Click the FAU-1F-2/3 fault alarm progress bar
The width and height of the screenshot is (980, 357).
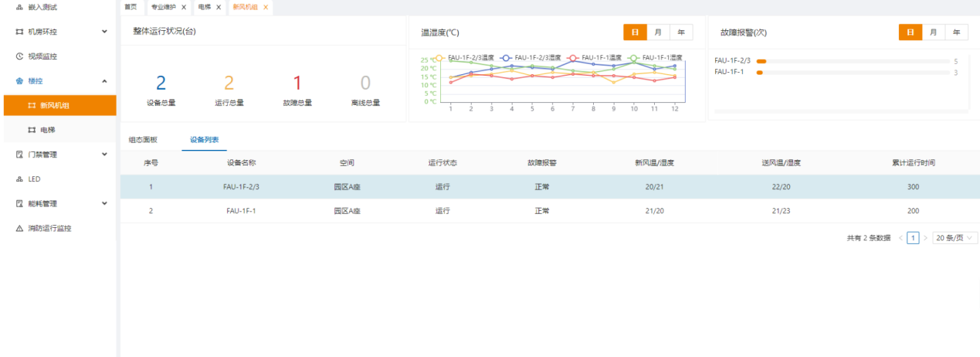(x=853, y=61)
